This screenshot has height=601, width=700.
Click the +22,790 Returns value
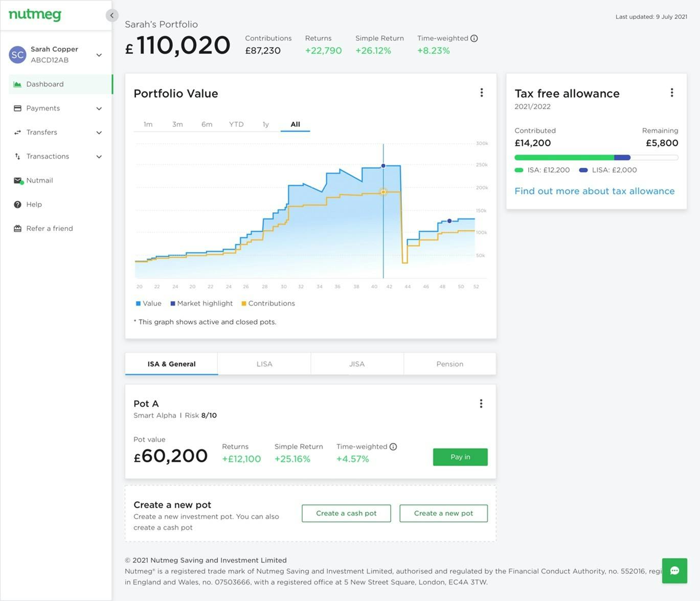323,51
